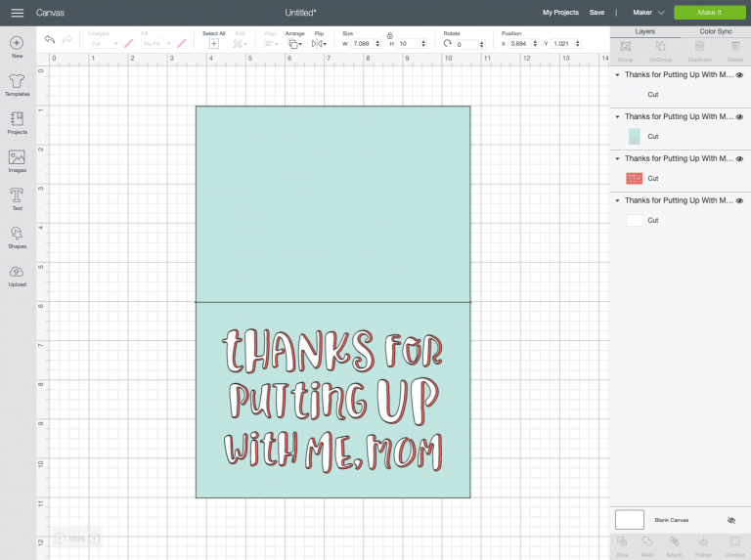Image resolution: width=751 pixels, height=560 pixels.
Task: Select the teal layer color swatch
Action: point(634,137)
